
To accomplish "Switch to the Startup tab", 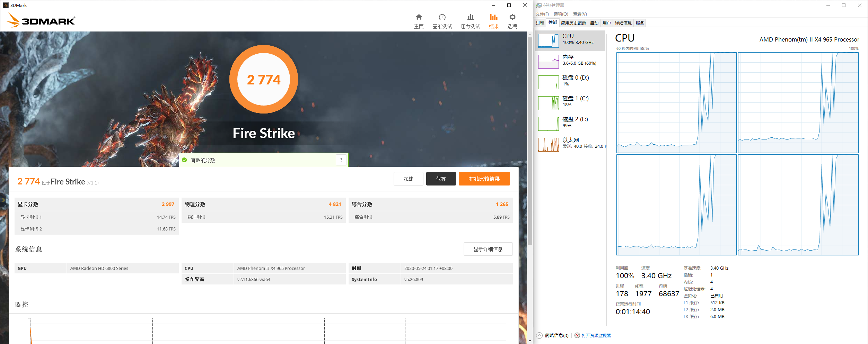I will (x=594, y=23).
